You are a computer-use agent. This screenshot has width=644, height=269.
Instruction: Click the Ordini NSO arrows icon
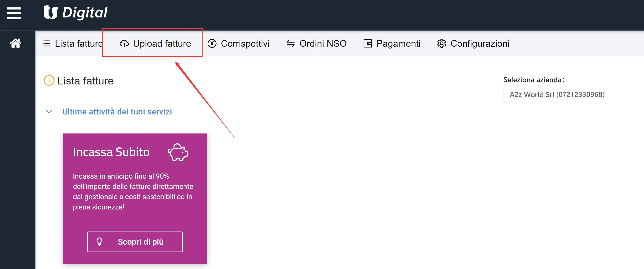(x=290, y=44)
